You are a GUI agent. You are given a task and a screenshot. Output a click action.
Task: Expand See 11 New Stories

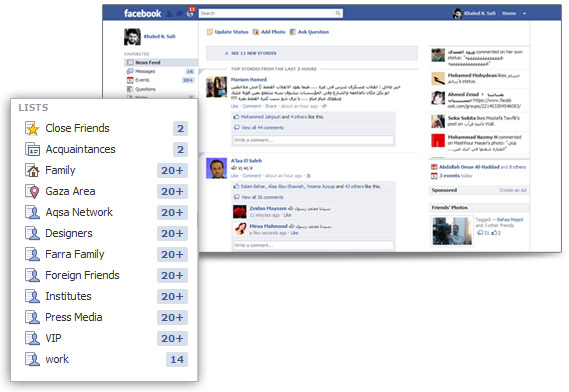312,53
